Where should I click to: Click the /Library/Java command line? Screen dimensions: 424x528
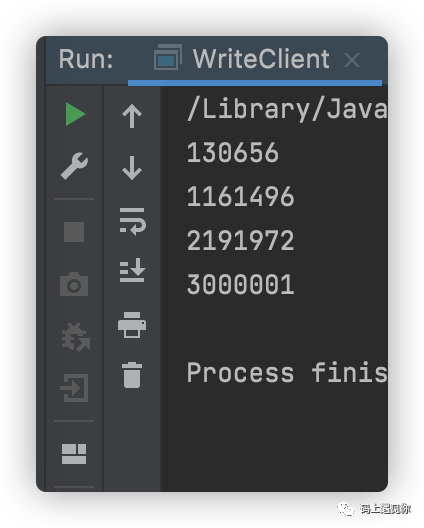[x=287, y=110]
